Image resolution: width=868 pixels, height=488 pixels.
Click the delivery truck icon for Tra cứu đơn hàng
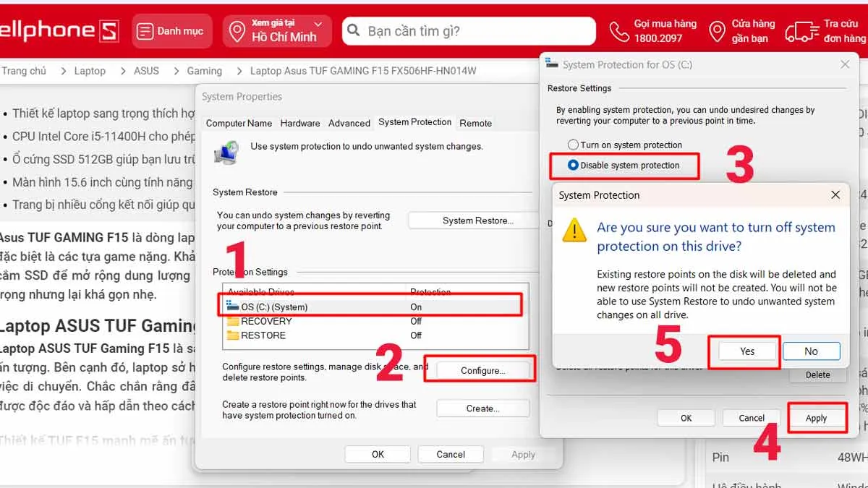(x=801, y=30)
